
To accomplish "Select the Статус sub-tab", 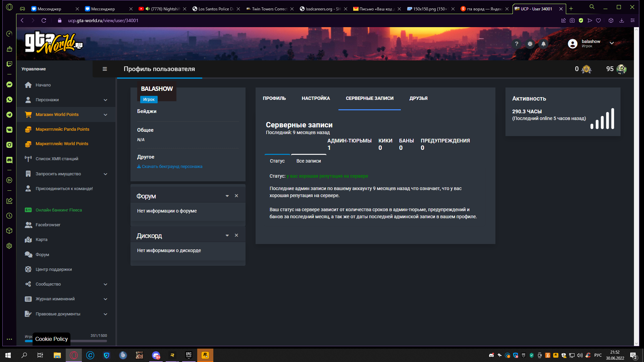I will point(277,161).
